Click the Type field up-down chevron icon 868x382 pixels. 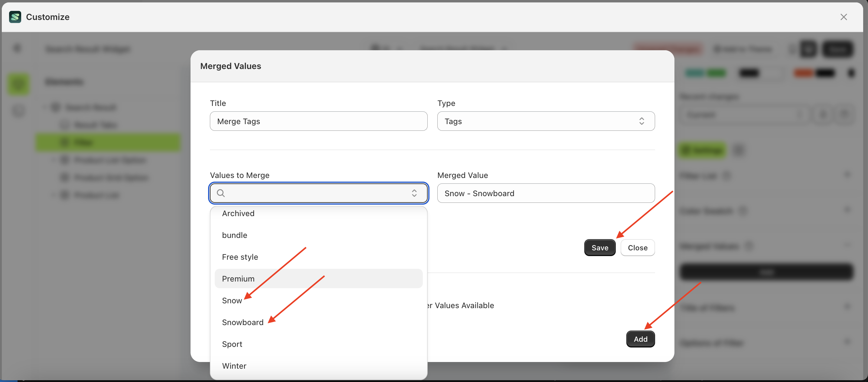pyautogui.click(x=641, y=121)
